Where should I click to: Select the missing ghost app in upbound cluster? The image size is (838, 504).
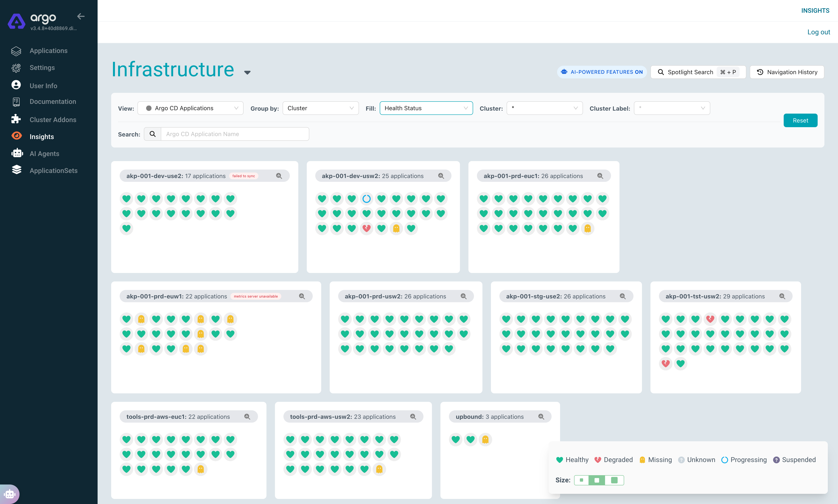pos(485,440)
